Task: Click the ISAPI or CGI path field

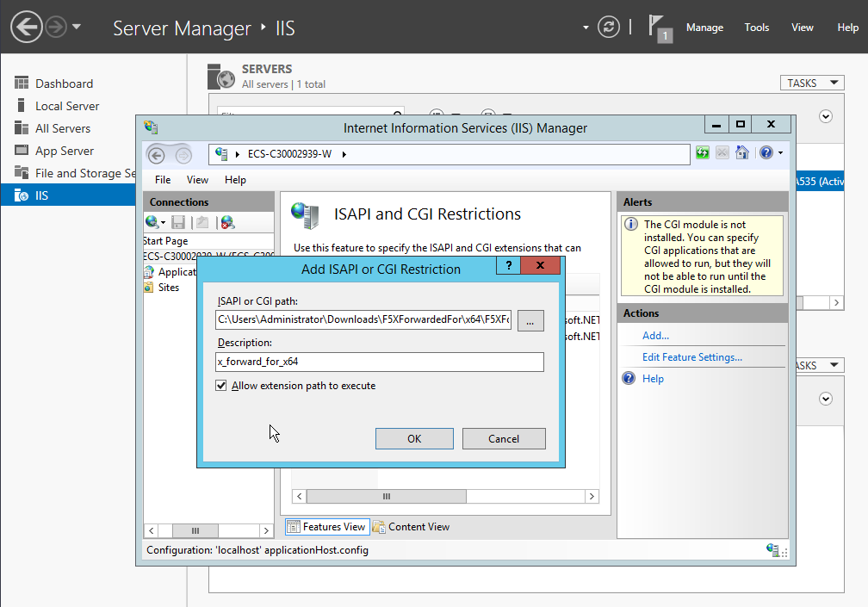Action: point(363,319)
